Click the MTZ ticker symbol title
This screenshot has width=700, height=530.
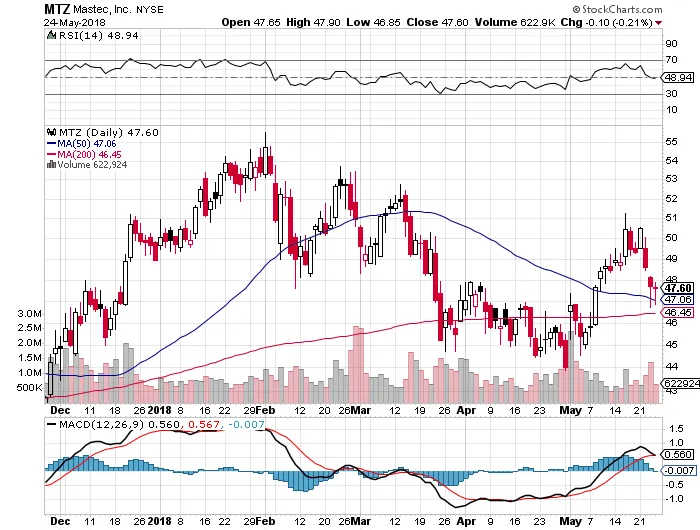pyautogui.click(x=57, y=9)
